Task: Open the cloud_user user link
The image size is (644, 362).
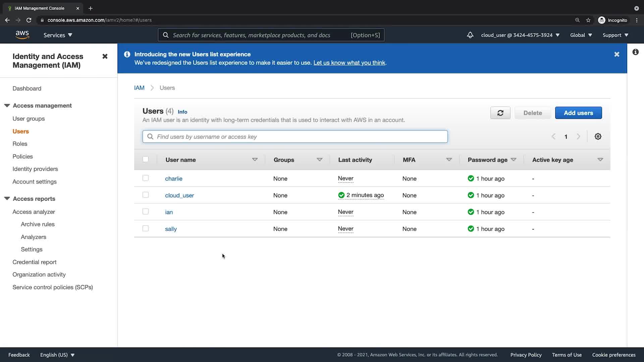Action: [179, 195]
